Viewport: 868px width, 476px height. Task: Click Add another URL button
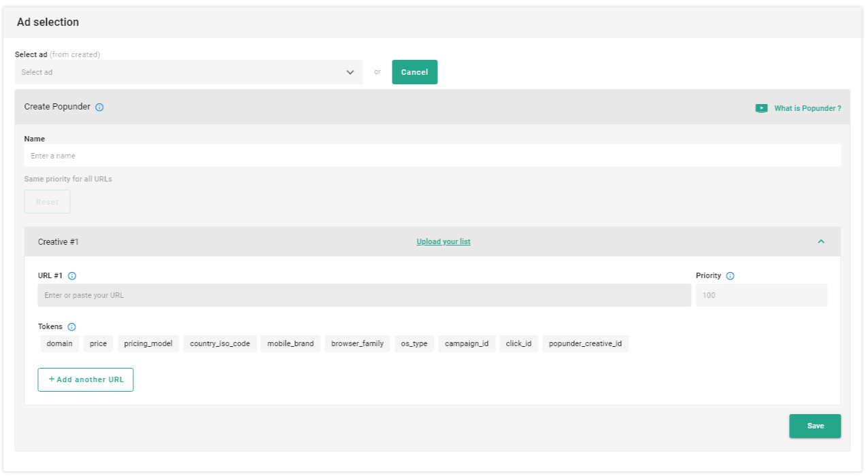click(x=86, y=379)
